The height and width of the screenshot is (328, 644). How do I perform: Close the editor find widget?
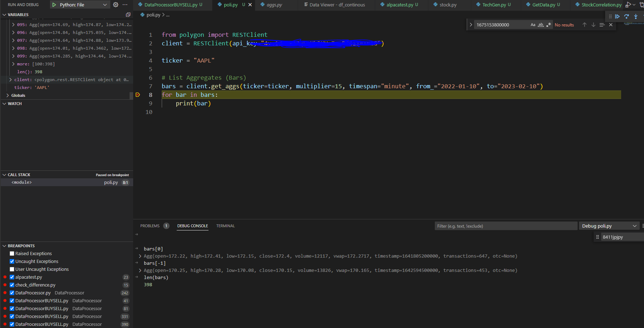611,24
